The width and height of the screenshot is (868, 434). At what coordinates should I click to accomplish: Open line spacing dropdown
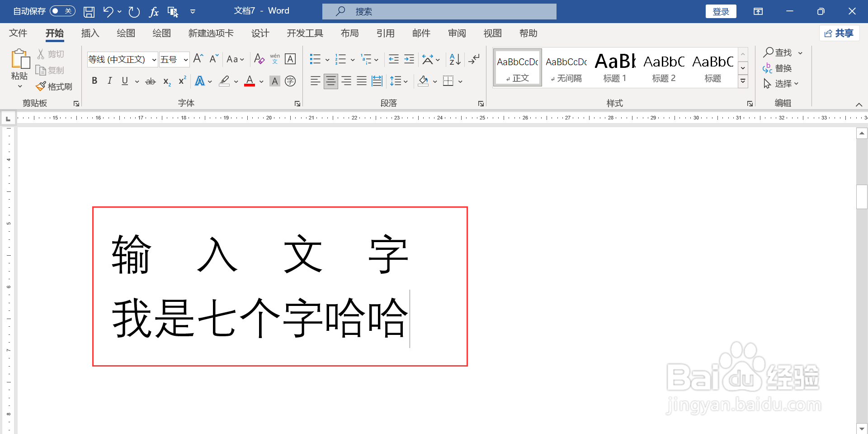tap(399, 81)
